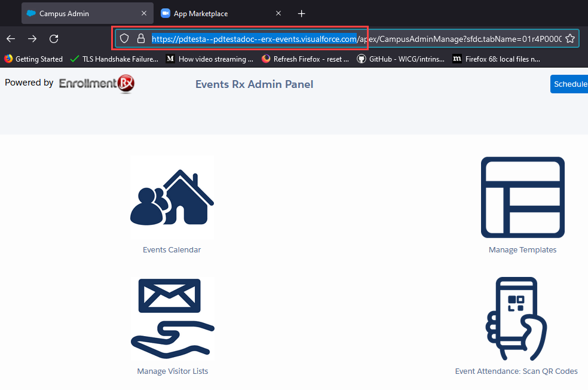
Task: Click the shield tracking protection icon
Action: [124, 38]
